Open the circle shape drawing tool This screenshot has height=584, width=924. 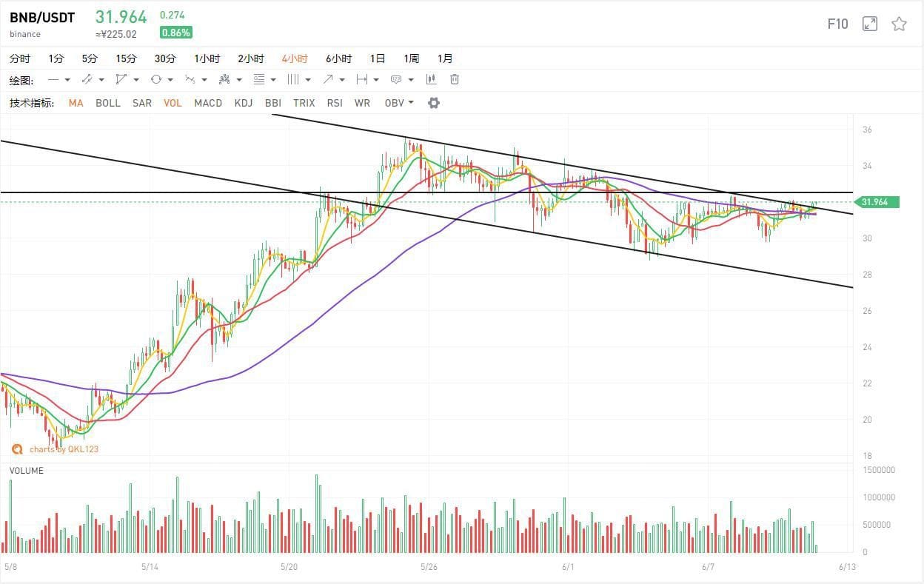click(x=157, y=79)
